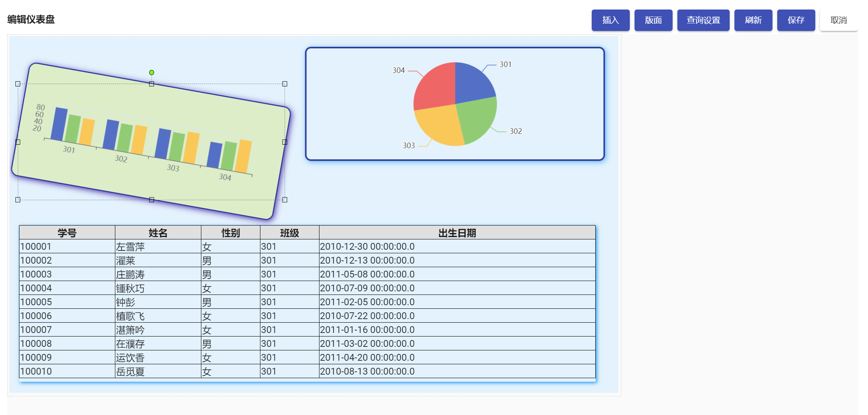Click the name cell 左雪萍
Screen dimensions: 868x415
click(158, 247)
